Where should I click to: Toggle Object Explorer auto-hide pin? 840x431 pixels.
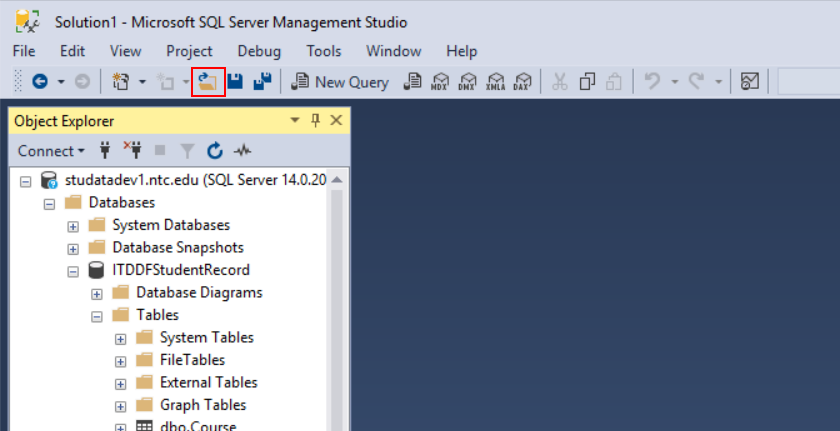click(x=316, y=121)
